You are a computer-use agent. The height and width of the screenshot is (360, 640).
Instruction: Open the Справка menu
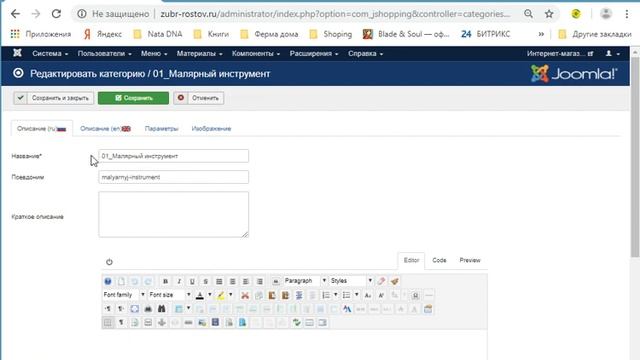pos(365,53)
